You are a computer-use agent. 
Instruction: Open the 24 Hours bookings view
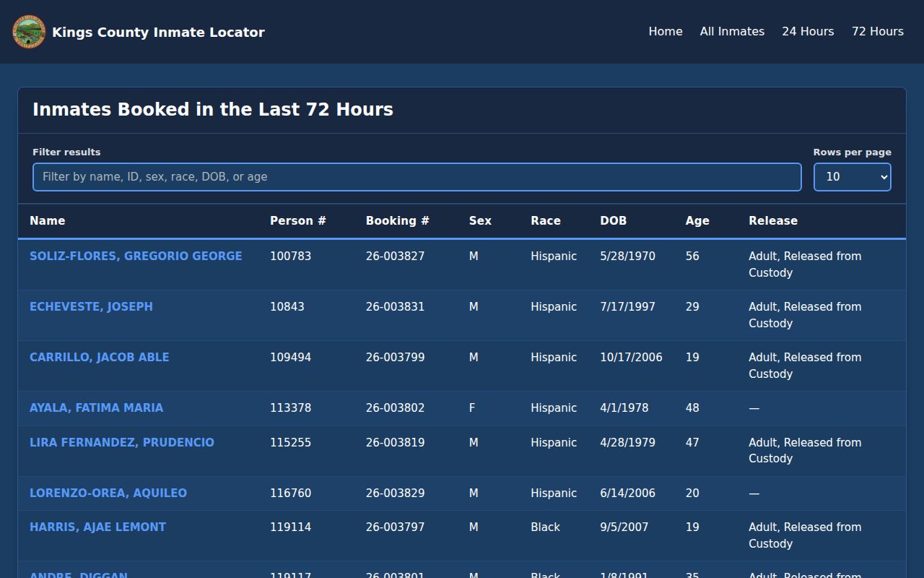click(808, 32)
